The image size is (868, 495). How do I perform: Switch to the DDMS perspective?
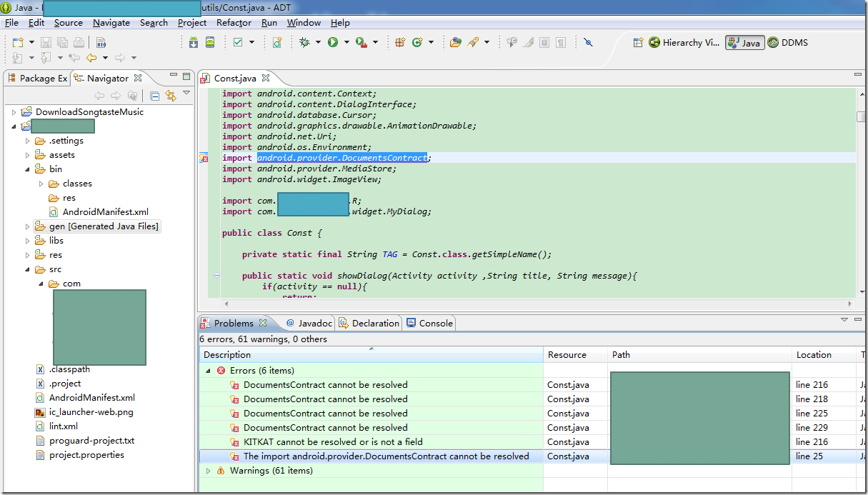tap(788, 43)
